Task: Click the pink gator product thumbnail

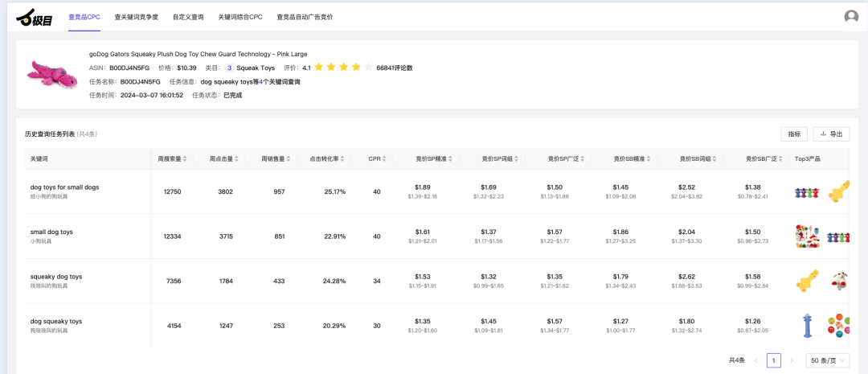Action: (51, 73)
